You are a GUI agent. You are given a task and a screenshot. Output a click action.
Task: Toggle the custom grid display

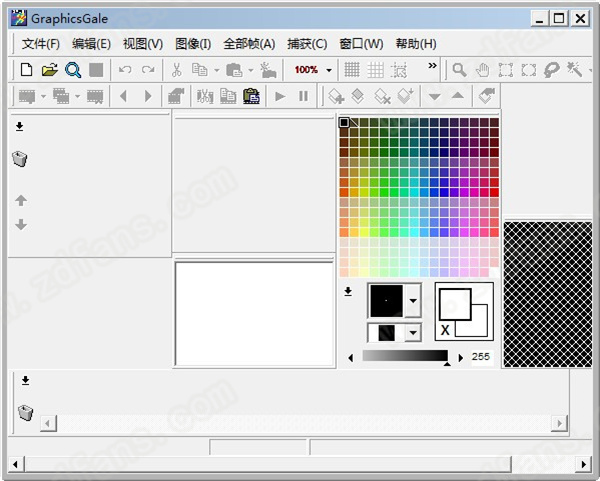375,70
